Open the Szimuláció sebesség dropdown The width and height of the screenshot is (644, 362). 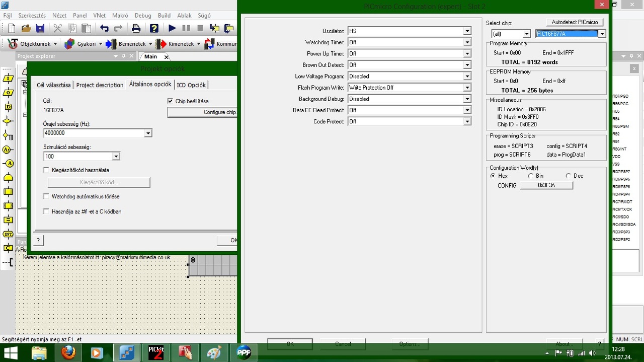tap(116, 157)
